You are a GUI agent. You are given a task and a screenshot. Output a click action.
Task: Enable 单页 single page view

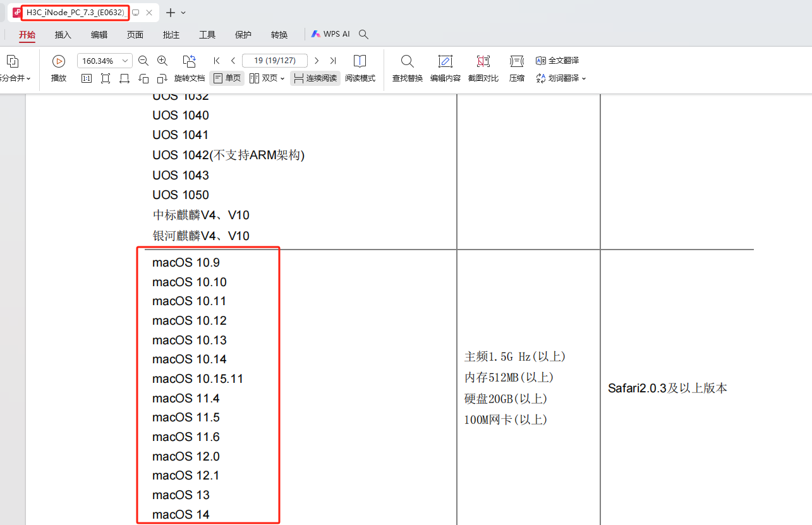[227, 78]
